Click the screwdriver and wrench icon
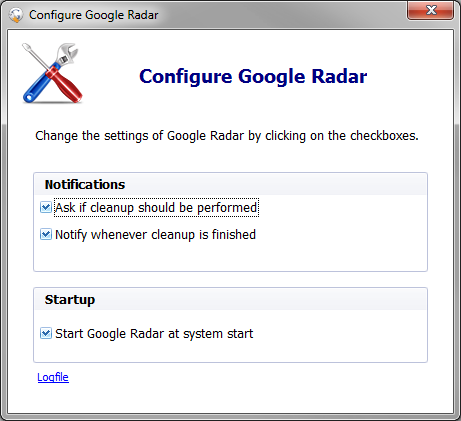This screenshot has height=421, width=461. pyautogui.click(x=52, y=73)
